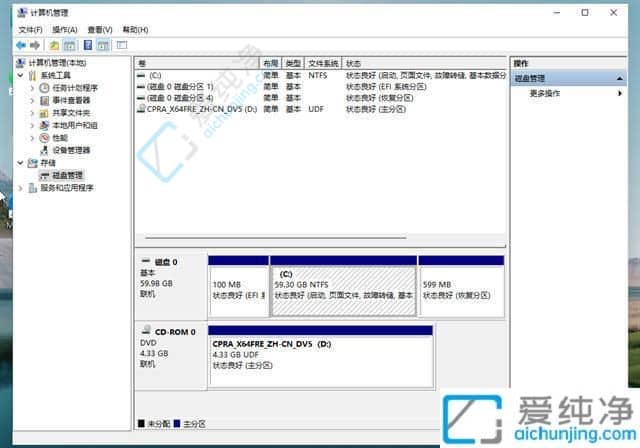Click the 服务和应用程序 icon
This screenshot has width=640, height=448.
[x=33, y=188]
